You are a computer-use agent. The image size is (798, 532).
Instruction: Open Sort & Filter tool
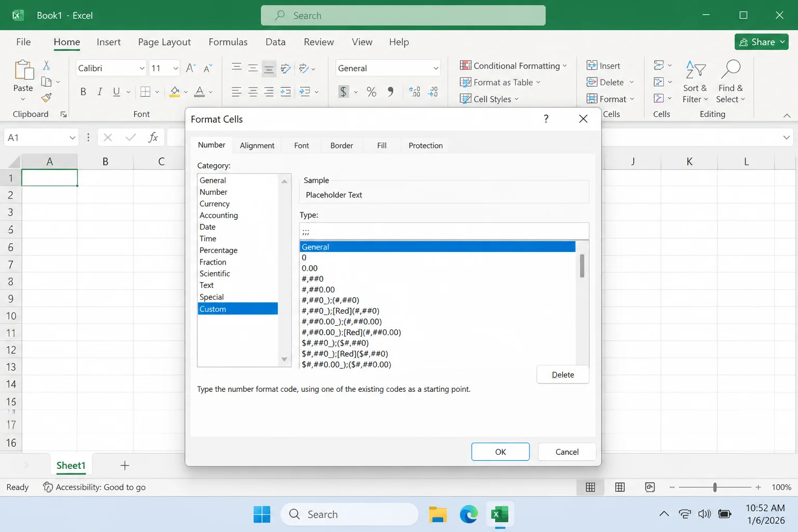coord(695,82)
